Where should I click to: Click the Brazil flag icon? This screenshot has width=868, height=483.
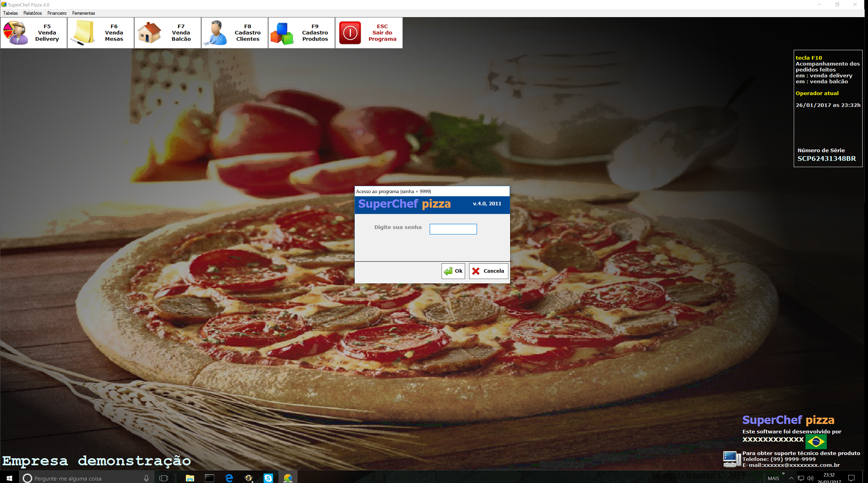point(816,441)
